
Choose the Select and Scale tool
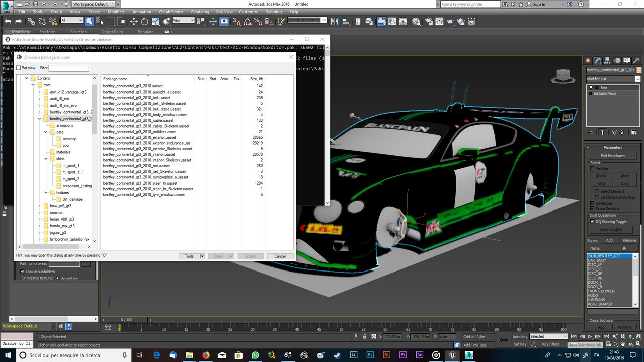coord(156,21)
